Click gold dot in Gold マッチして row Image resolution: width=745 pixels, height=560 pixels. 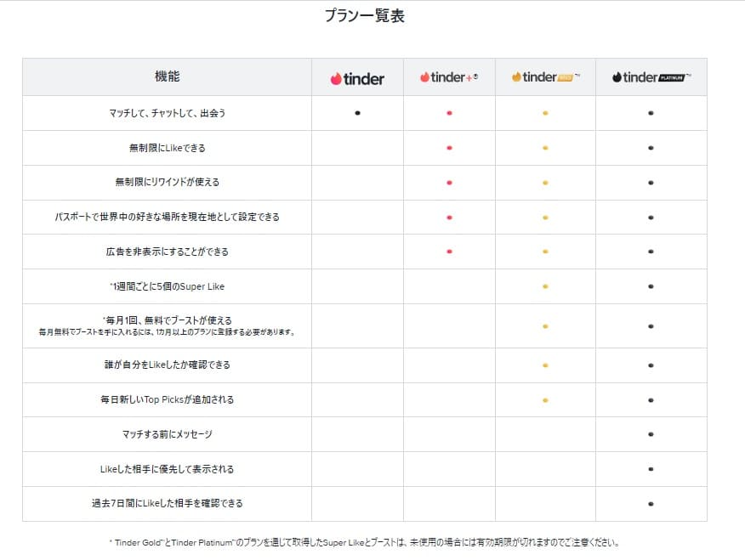pos(545,113)
